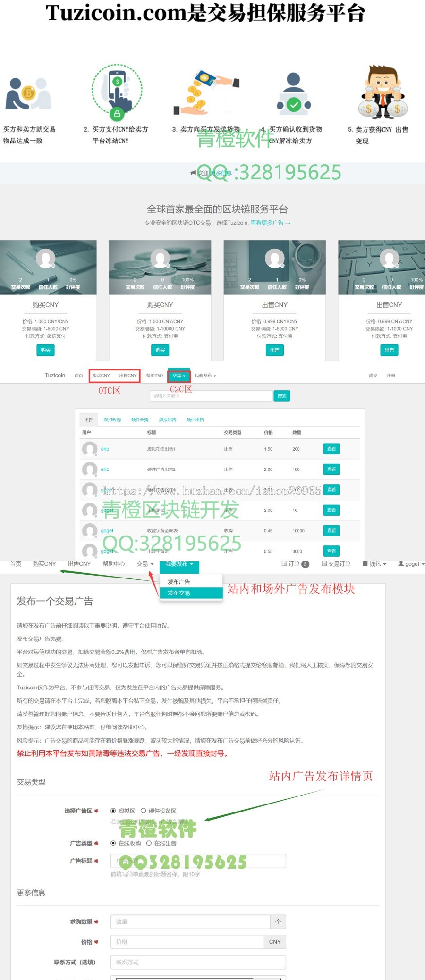Screen dimensions: 425x980
Task: Click 购买 on the 微信支付 card
Action: [46, 350]
